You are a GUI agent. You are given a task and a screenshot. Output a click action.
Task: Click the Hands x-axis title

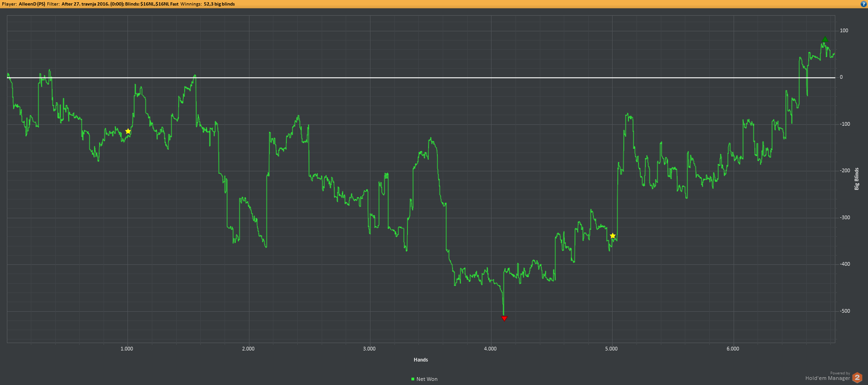(x=421, y=360)
